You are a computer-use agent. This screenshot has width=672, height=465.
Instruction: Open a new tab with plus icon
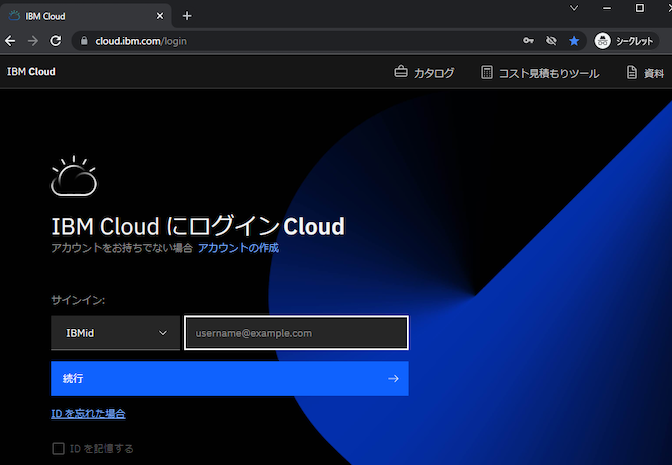pos(187,15)
